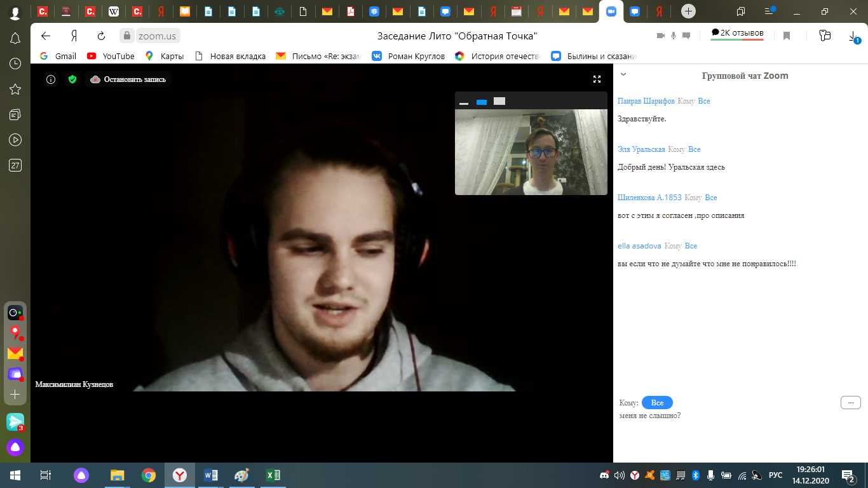Open sidebar messenger icon with badge 3
This screenshot has width=868, height=488.
pos(15,421)
